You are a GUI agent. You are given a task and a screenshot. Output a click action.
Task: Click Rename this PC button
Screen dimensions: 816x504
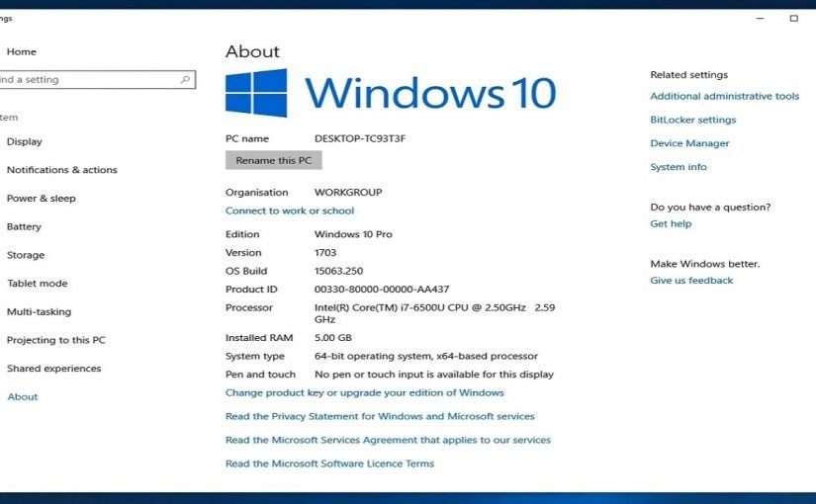pos(274,160)
